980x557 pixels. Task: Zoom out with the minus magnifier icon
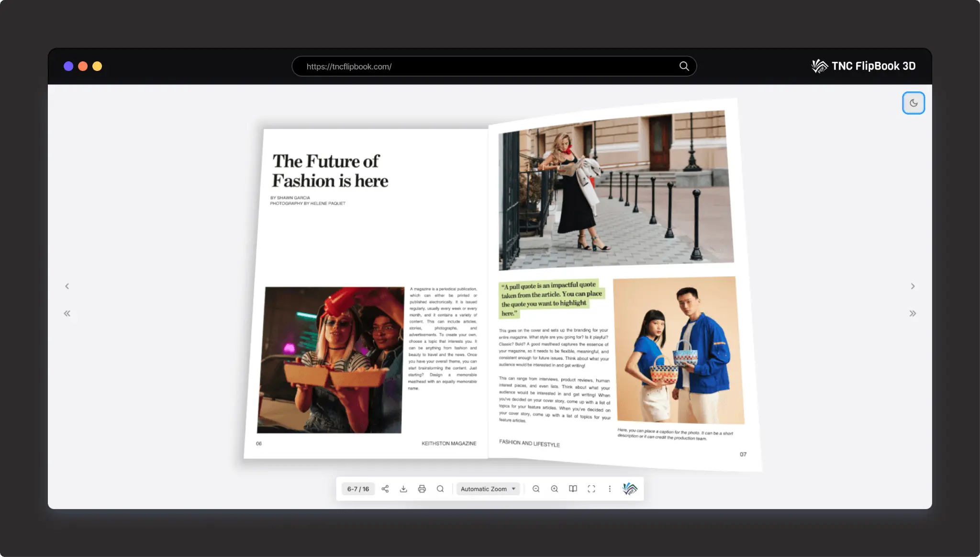(536, 489)
